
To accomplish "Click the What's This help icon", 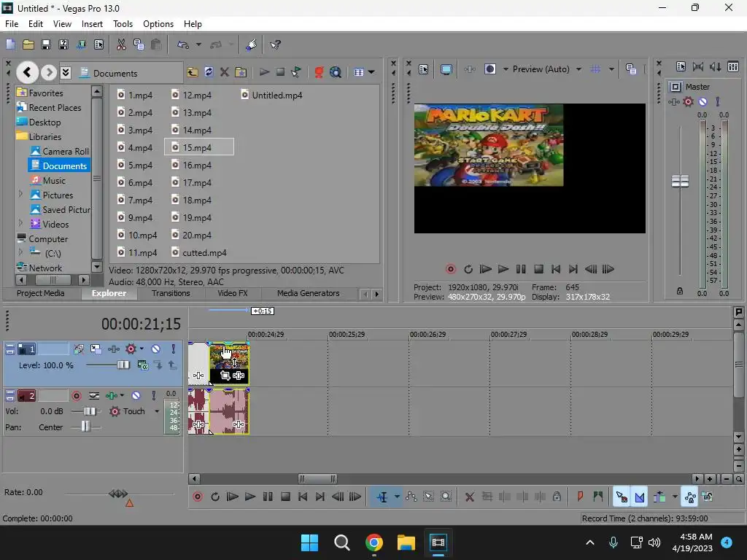I will point(275,44).
